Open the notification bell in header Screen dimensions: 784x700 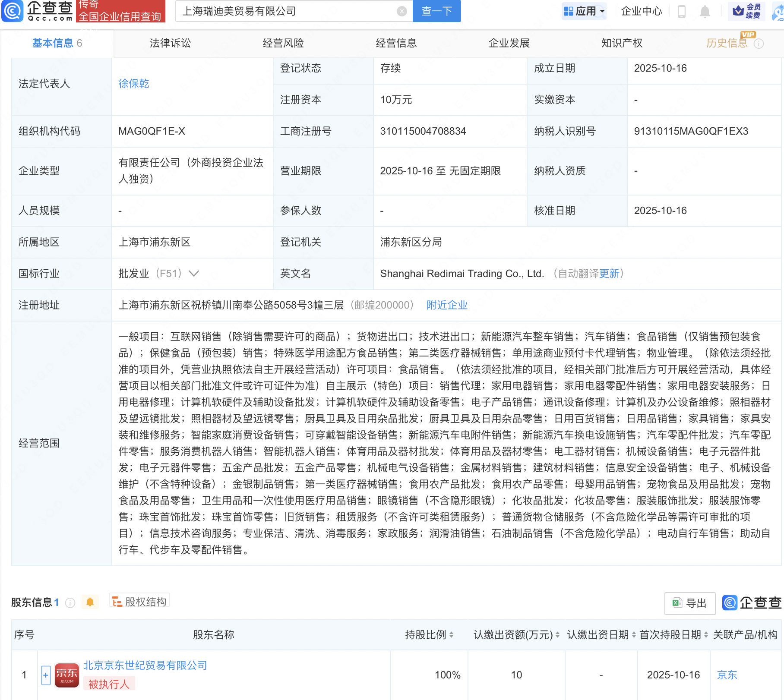(x=705, y=11)
